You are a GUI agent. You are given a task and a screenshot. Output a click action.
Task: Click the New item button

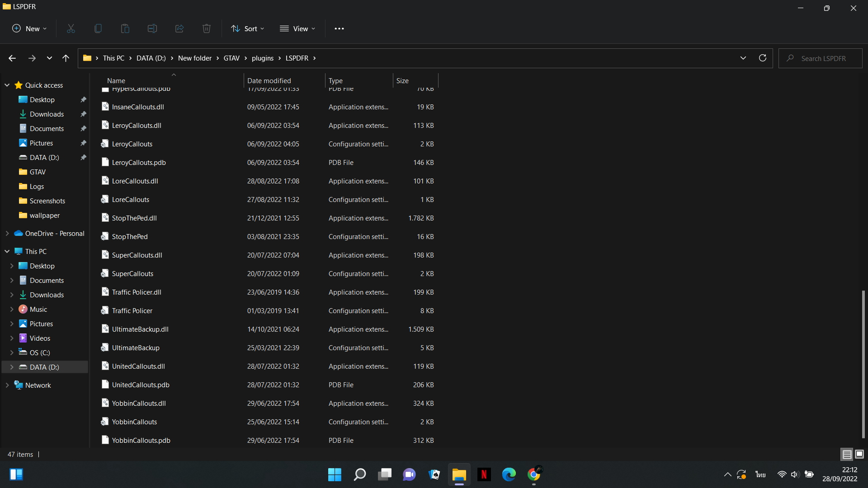click(29, 28)
